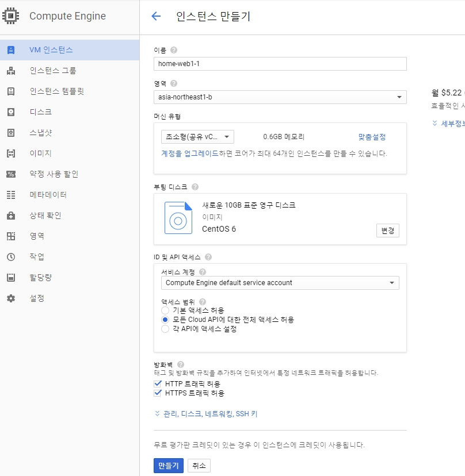Click 변경 to change boot disk
This screenshot has width=465, height=476.
[388, 231]
